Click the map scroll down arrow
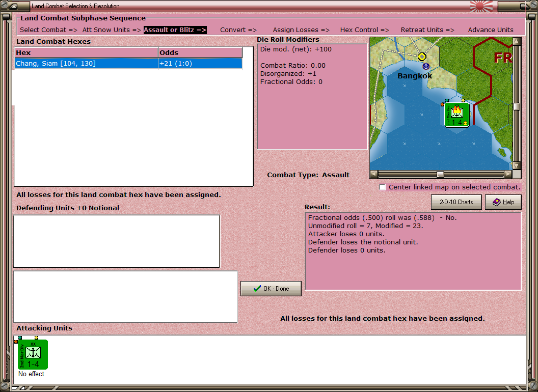Viewport: 538px width, 392px height. 517,165
